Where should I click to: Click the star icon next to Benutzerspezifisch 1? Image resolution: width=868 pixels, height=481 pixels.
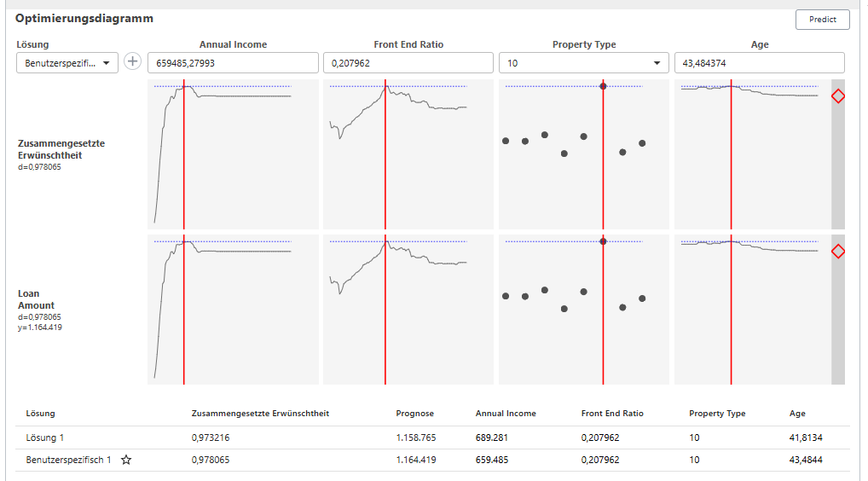tap(126, 460)
